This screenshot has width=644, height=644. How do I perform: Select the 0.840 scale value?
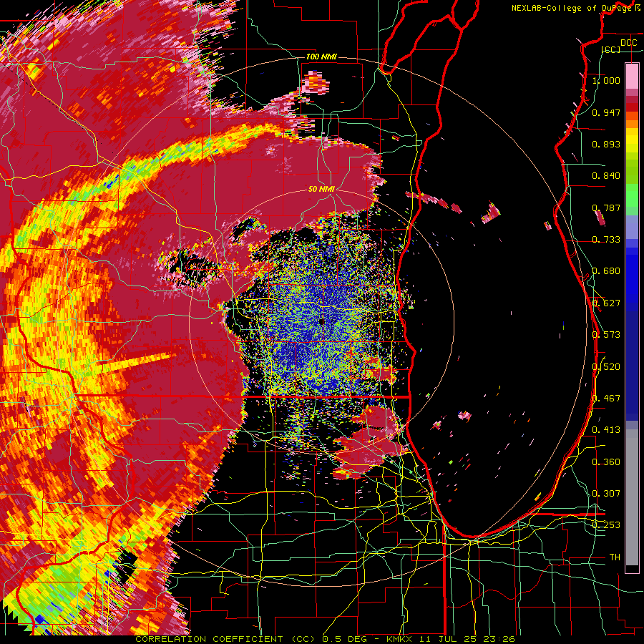point(606,176)
